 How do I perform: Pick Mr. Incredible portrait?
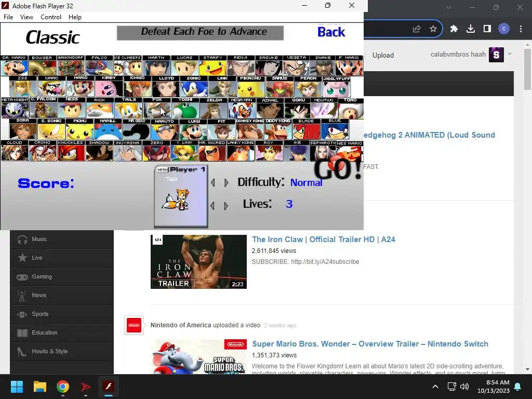click(212, 151)
